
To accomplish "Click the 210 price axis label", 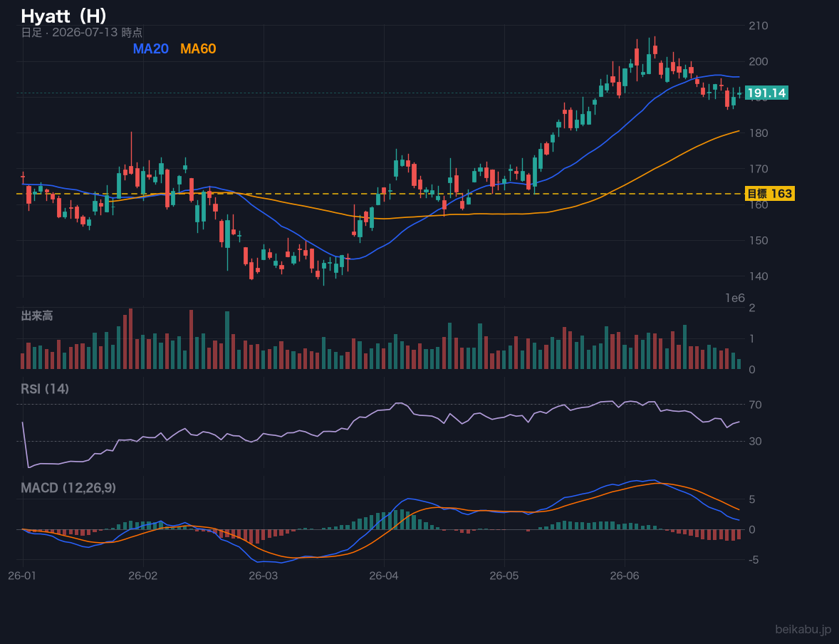I will [759, 26].
